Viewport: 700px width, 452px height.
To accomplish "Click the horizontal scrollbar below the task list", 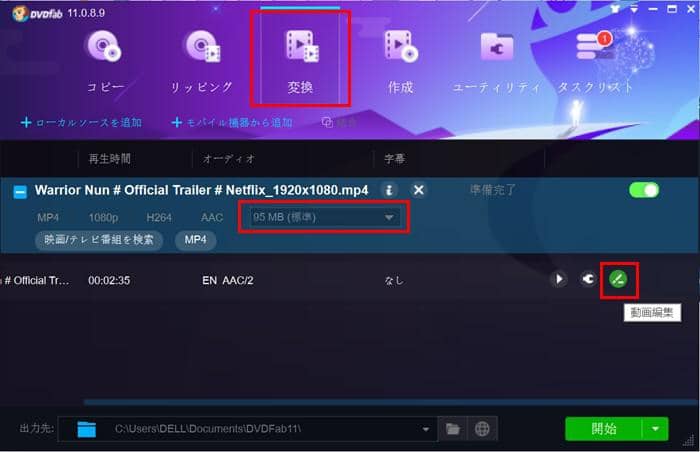I will coord(391,402).
